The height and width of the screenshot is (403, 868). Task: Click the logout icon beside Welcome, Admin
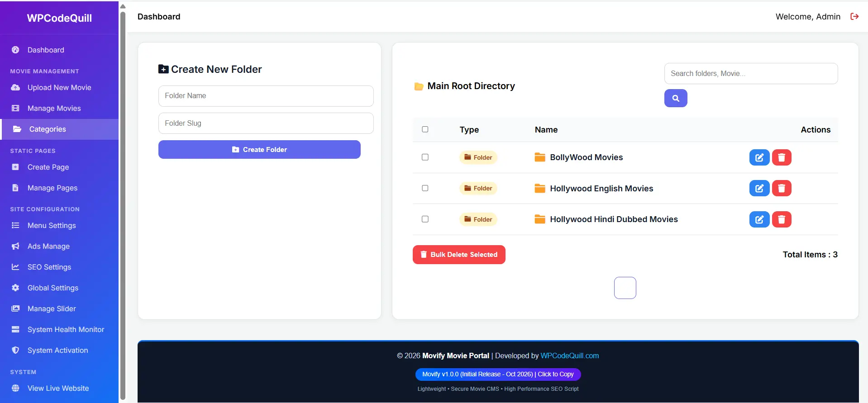(854, 17)
